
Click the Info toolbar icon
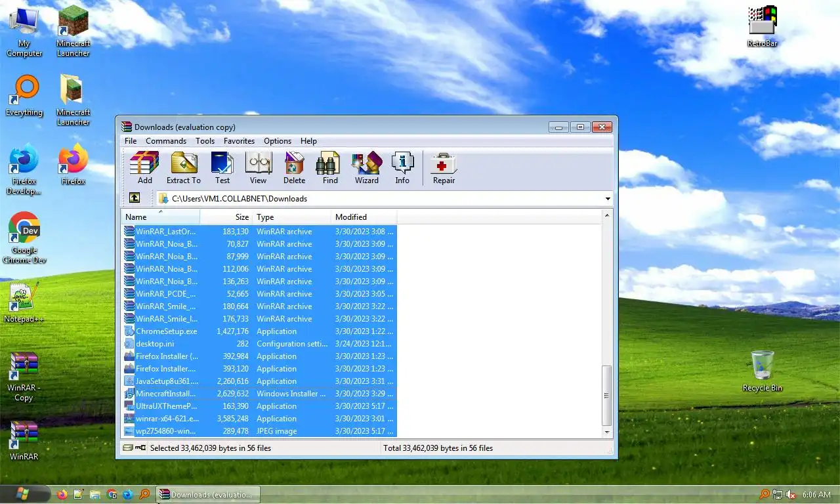pos(402,168)
